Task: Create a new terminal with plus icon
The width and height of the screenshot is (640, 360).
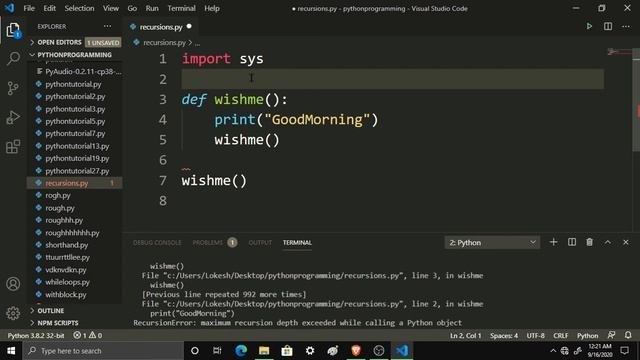Action: click(x=553, y=242)
